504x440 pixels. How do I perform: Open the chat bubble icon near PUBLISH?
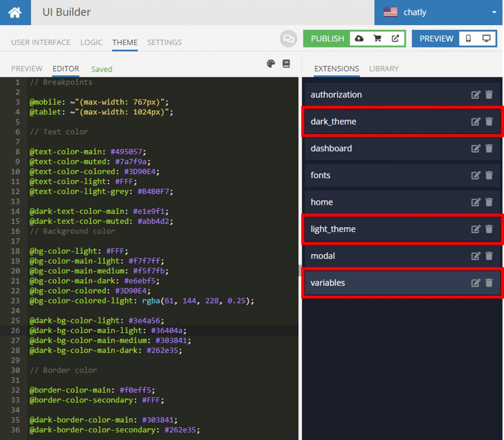click(x=289, y=38)
